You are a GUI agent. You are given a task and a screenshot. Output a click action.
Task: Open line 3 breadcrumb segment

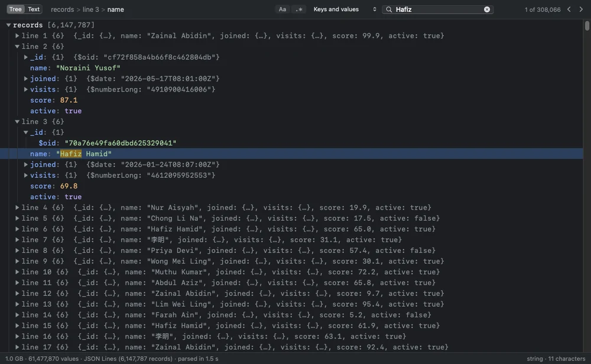click(91, 9)
